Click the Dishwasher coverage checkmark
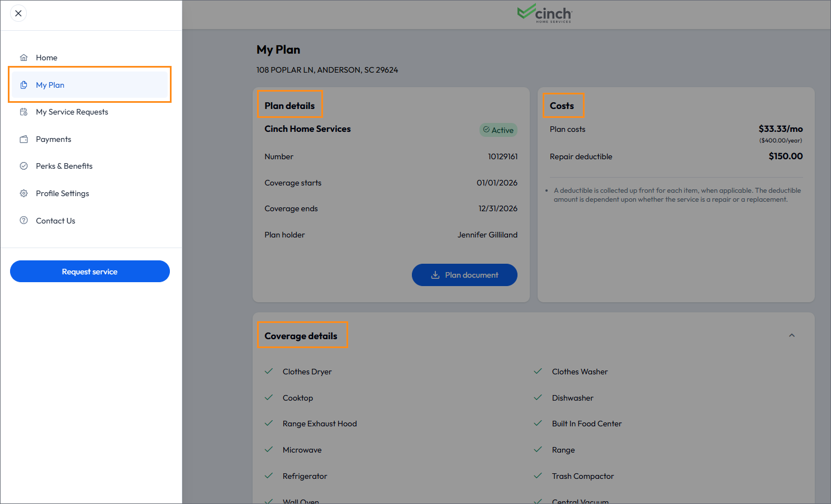 pos(538,397)
